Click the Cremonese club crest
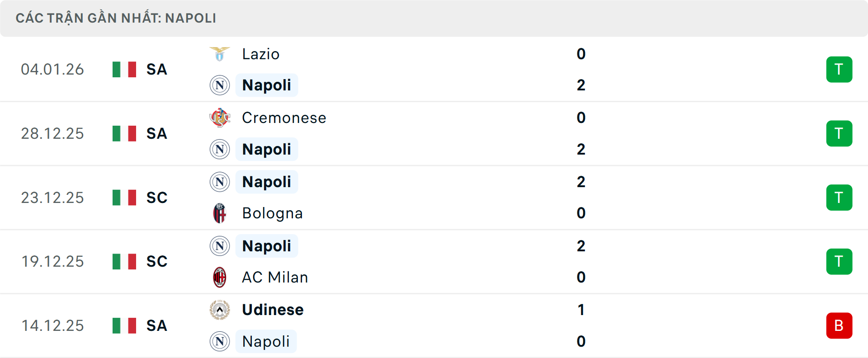The image size is (868, 358). click(220, 118)
